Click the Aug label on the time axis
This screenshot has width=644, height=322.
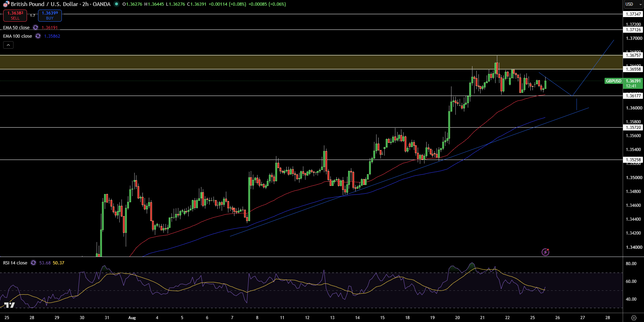pyautogui.click(x=132, y=318)
